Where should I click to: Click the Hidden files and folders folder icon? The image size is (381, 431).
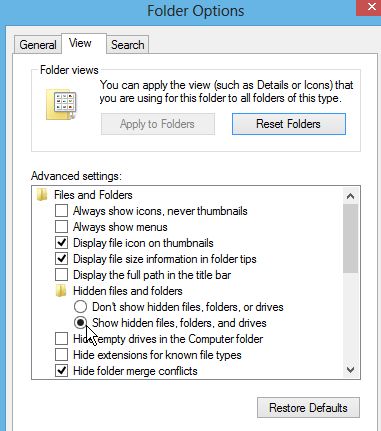[x=61, y=291]
